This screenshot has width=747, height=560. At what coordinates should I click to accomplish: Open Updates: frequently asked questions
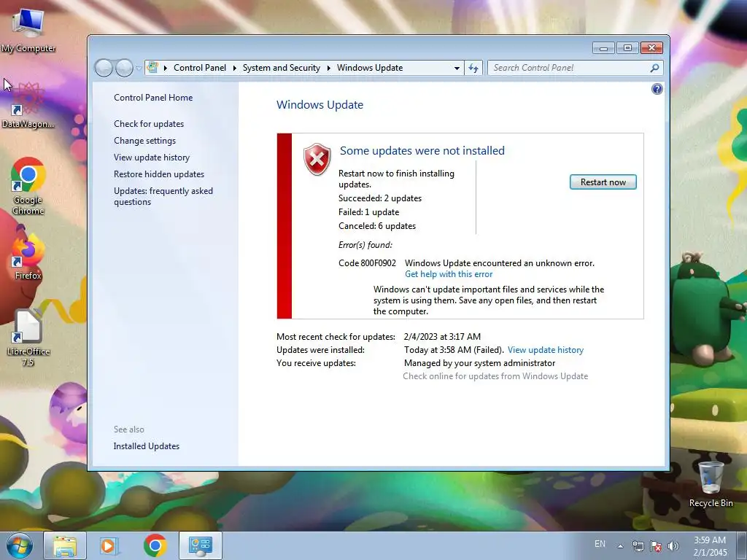(x=163, y=196)
